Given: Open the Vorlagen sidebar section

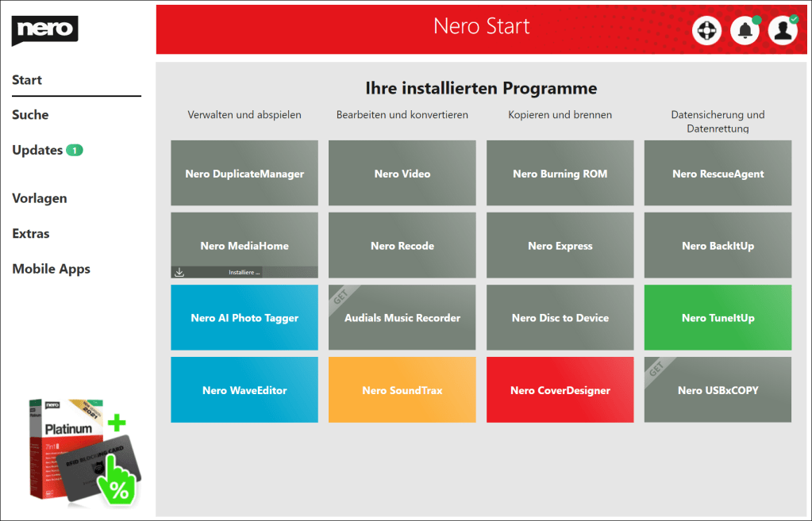Looking at the screenshot, I should (40, 198).
